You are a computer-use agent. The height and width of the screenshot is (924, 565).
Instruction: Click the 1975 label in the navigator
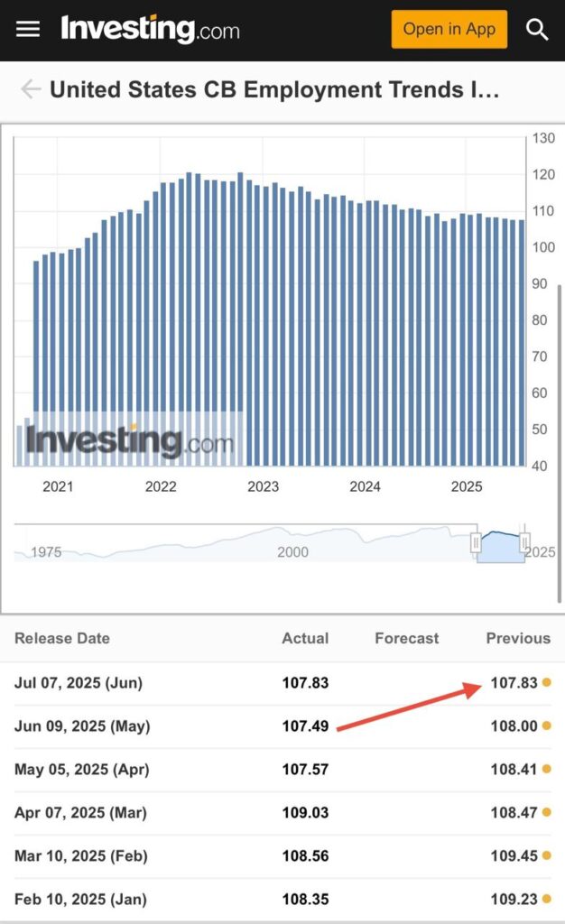46,552
